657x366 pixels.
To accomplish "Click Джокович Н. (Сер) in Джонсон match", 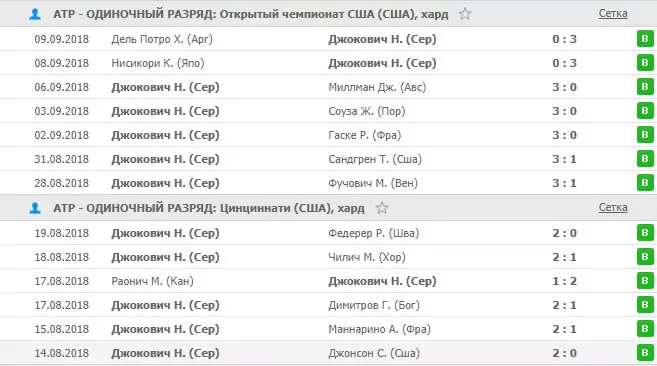I will (165, 353).
